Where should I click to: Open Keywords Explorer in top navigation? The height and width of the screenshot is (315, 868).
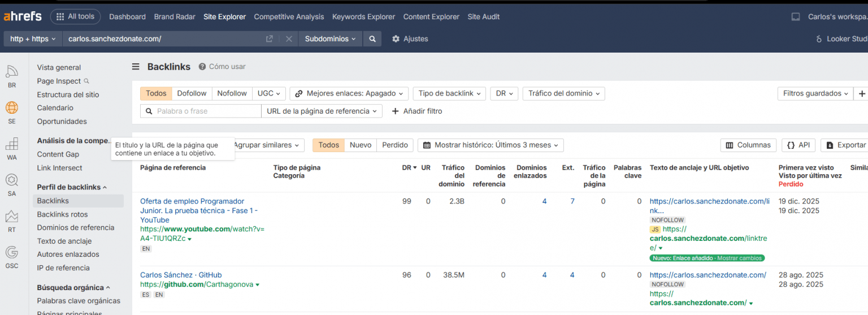pos(363,16)
